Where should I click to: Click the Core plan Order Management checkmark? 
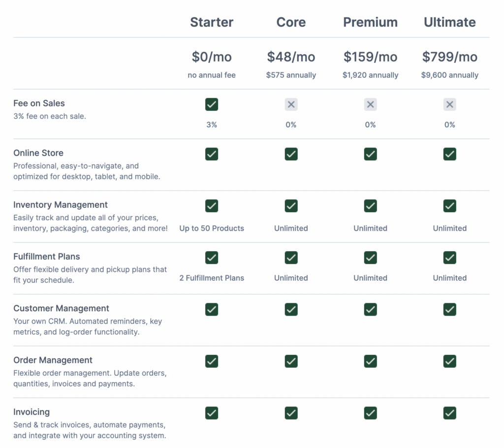291,361
